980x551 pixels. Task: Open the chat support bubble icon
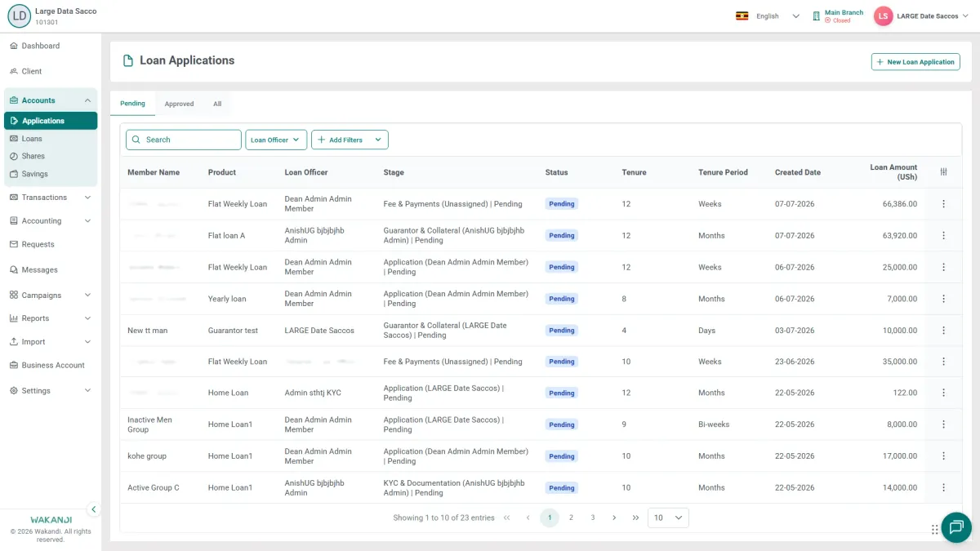click(x=956, y=527)
